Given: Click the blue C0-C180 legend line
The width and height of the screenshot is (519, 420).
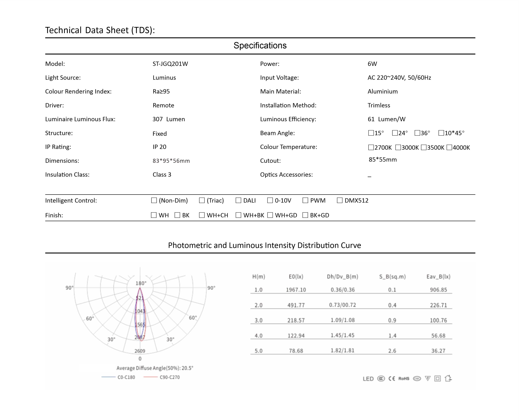Looking at the screenshot, I should (108, 377).
